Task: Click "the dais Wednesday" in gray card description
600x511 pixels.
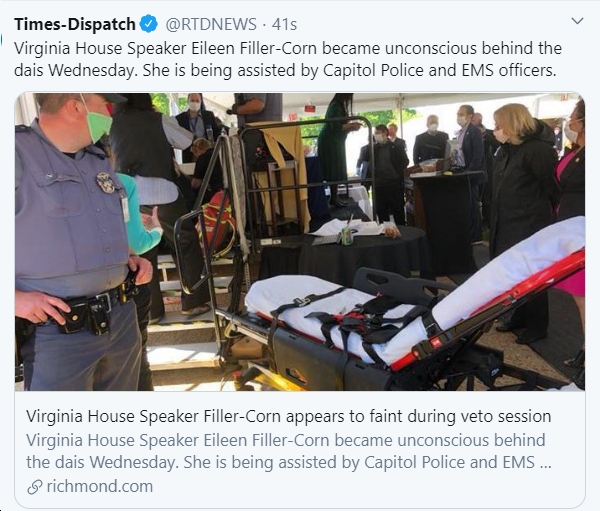Action: point(102,462)
